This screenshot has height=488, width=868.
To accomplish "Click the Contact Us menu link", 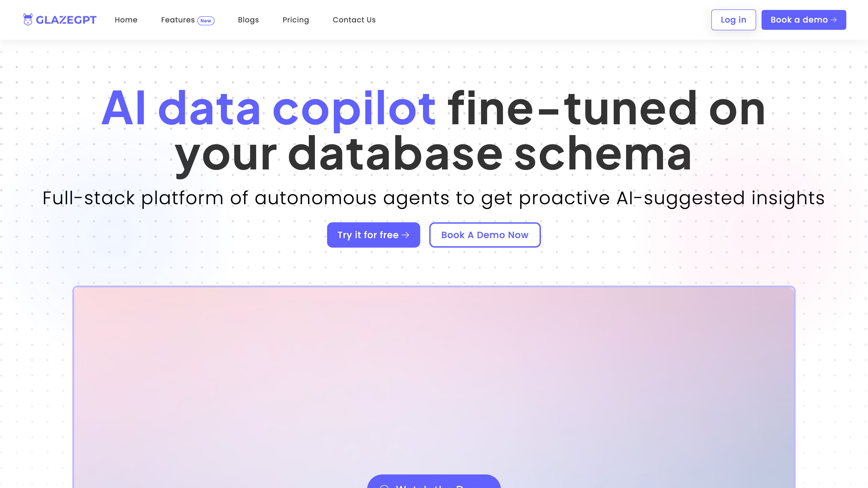I will click(x=354, y=20).
